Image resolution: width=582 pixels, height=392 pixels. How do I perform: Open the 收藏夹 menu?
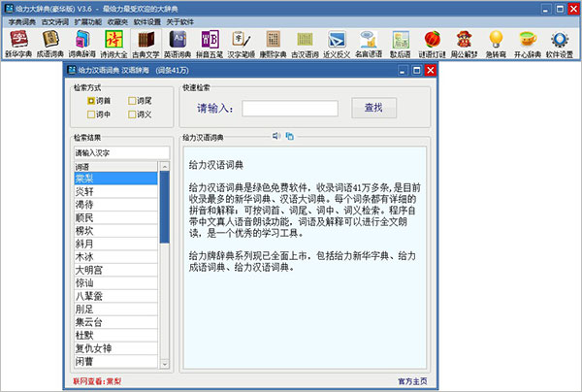117,22
